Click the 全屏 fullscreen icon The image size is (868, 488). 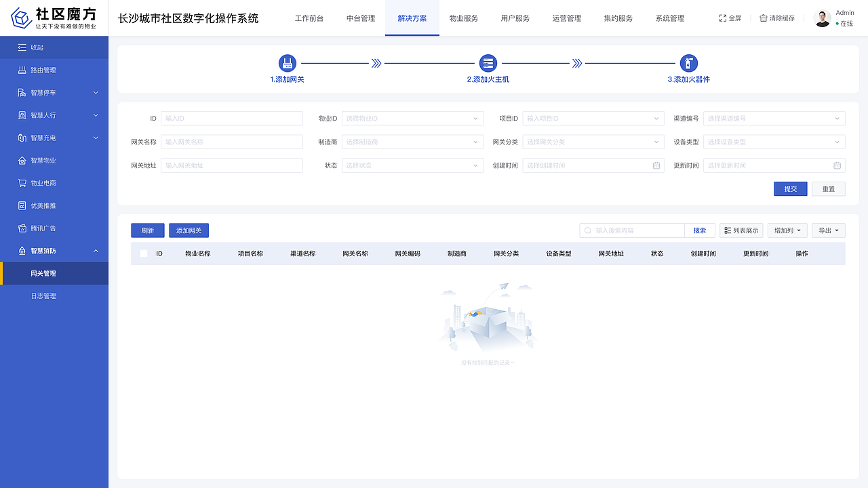[x=722, y=18]
